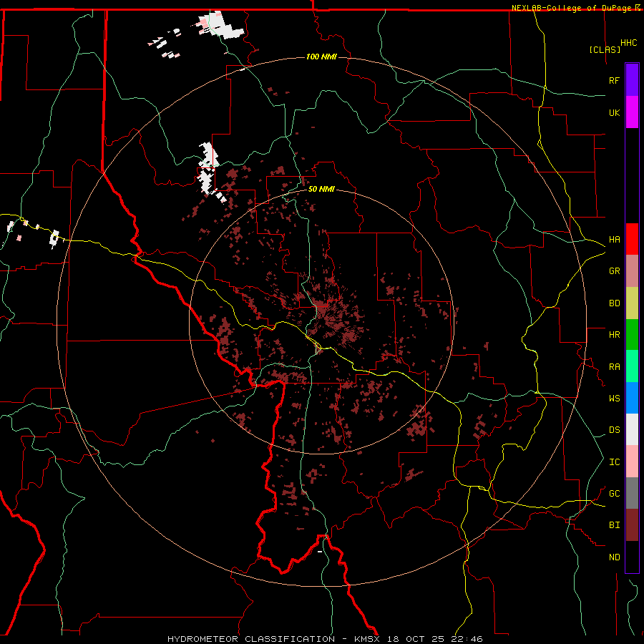Click the DS legend label

[614, 430]
